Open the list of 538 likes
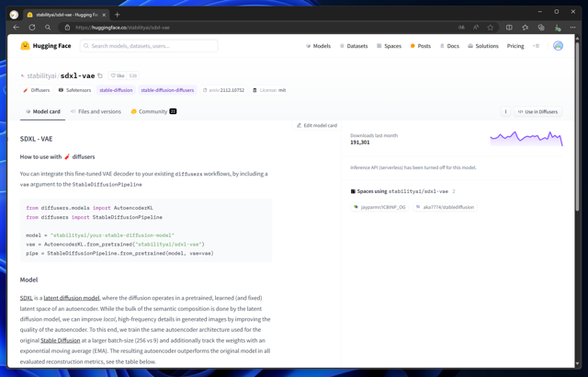This screenshot has height=377, width=588. [132, 75]
